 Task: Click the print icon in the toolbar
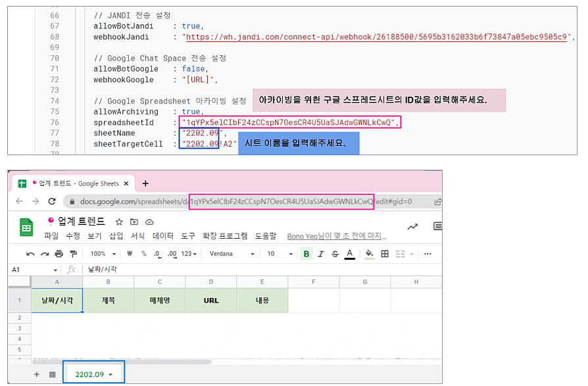coord(59,254)
